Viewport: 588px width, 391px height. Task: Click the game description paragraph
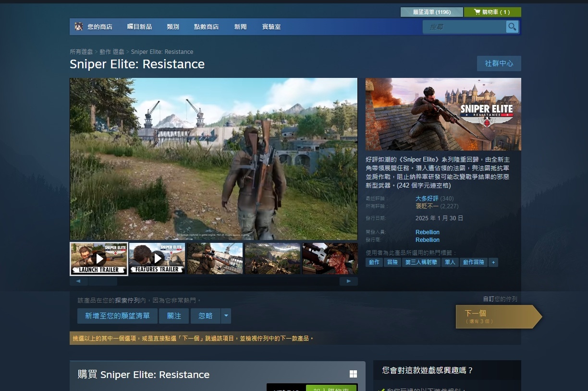click(x=438, y=172)
